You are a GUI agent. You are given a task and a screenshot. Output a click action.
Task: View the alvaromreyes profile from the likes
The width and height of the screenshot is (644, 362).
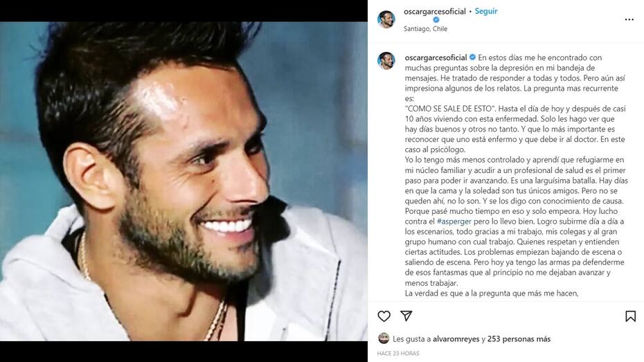[x=456, y=339]
